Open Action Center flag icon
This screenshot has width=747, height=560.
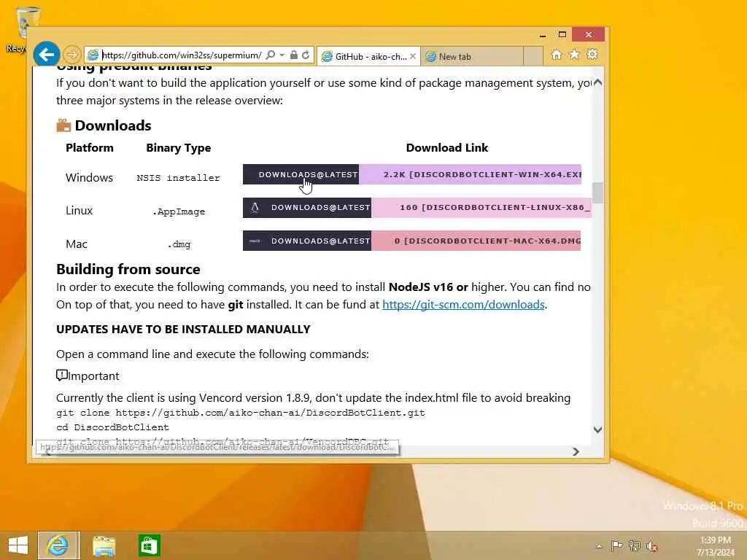[616, 545]
